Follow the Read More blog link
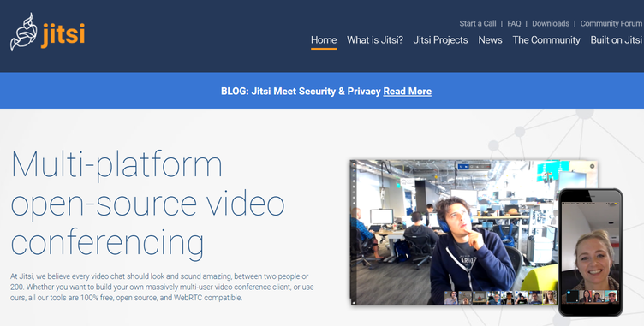Viewport: 644px width, 326px height. [x=407, y=92]
